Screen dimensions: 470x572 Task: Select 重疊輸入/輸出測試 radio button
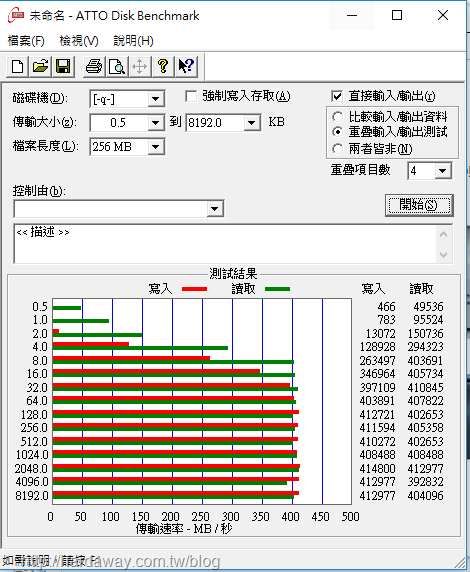(337, 132)
